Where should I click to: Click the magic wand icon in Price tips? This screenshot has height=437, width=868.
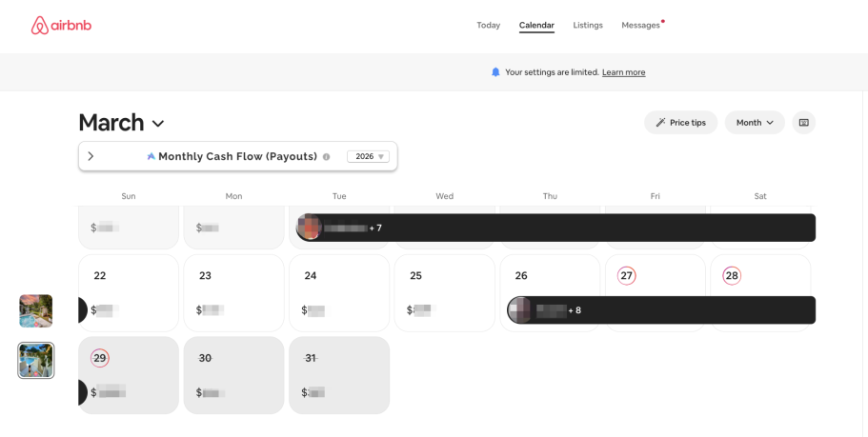coord(661,123)
